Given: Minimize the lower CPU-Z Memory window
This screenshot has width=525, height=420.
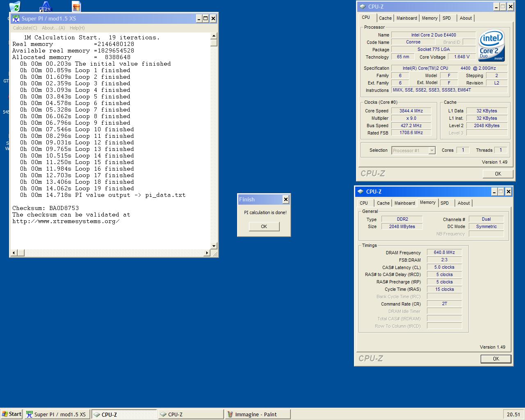Looking at the screenshot, I should (494, 192).
